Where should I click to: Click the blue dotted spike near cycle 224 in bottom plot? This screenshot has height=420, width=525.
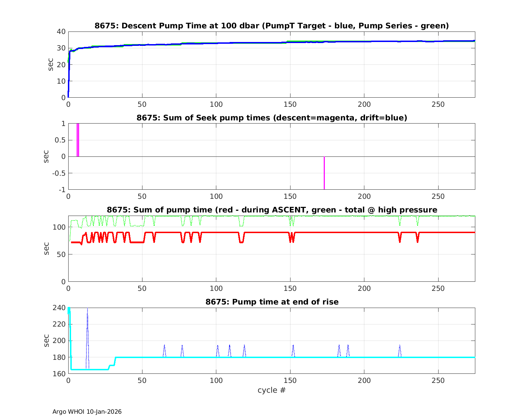pyautogui.click(x=399, y=350)
